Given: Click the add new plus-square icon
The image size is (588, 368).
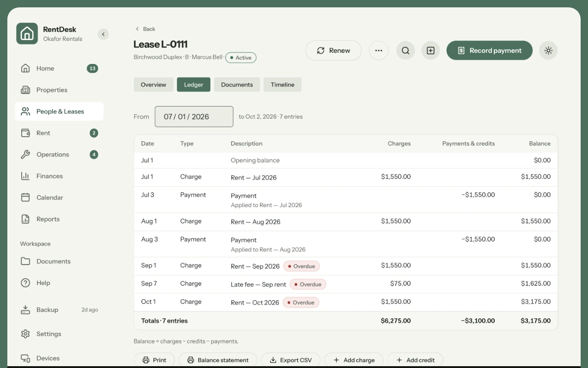Looking at the screenshot, I should [x=430, y=51].
